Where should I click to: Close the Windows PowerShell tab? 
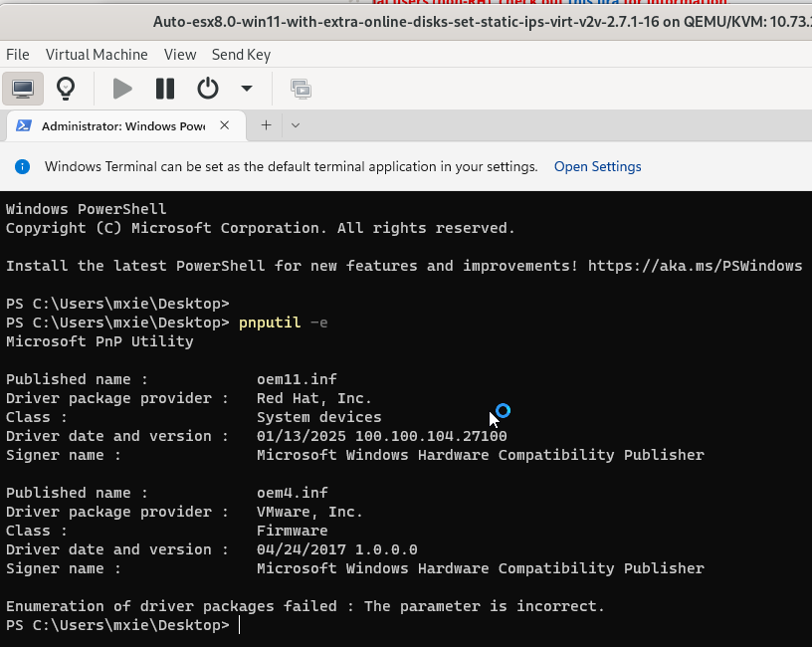[225, 125]
